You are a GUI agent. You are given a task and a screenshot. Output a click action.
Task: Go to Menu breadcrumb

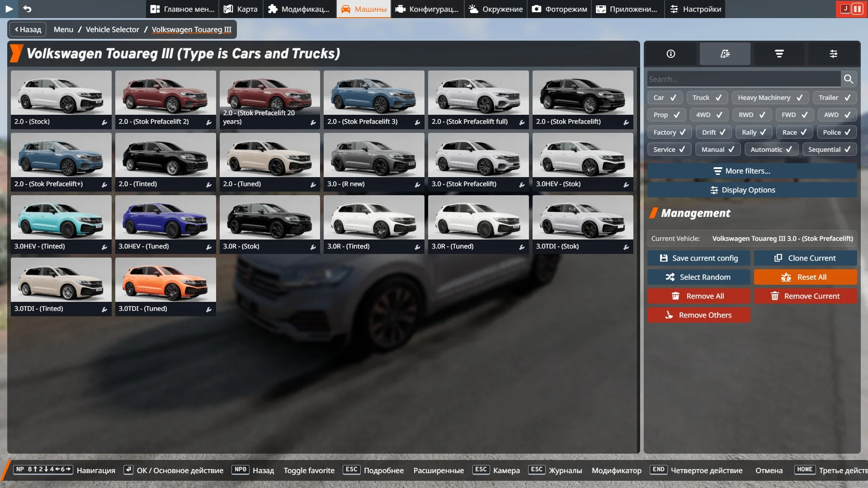pyautogui.click(x=63, y=29)
